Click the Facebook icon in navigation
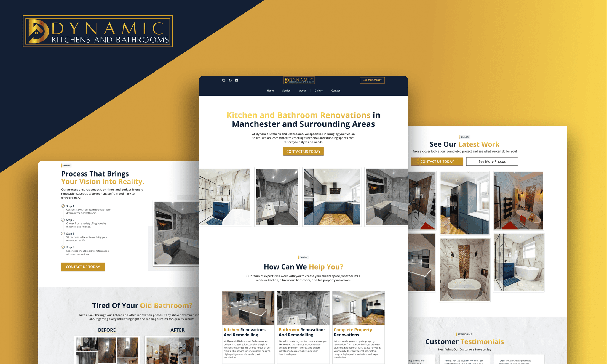 [x=230, y=80]
